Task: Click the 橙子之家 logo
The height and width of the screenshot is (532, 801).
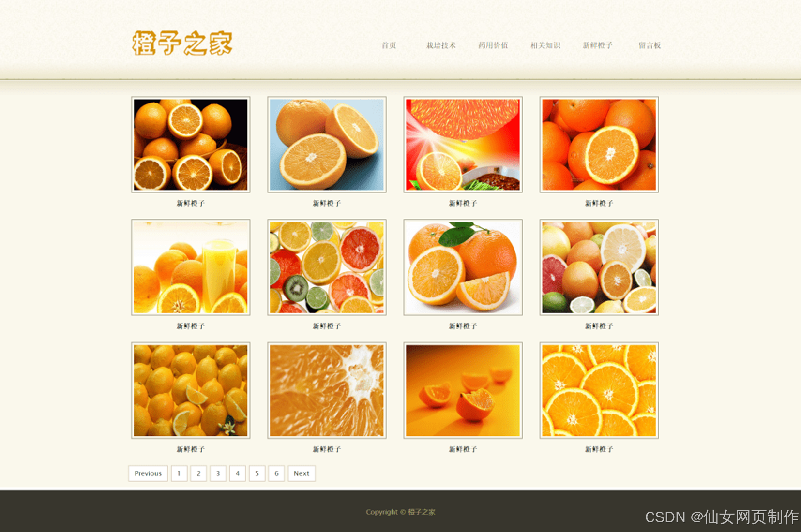Action: pos(181,43)
